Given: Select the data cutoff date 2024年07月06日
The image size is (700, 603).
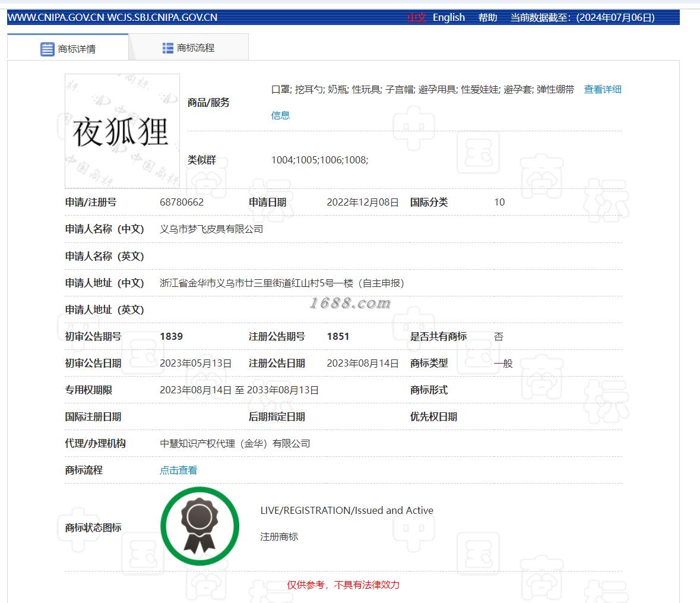Looking at the screenshot, I should click(616, 17).
